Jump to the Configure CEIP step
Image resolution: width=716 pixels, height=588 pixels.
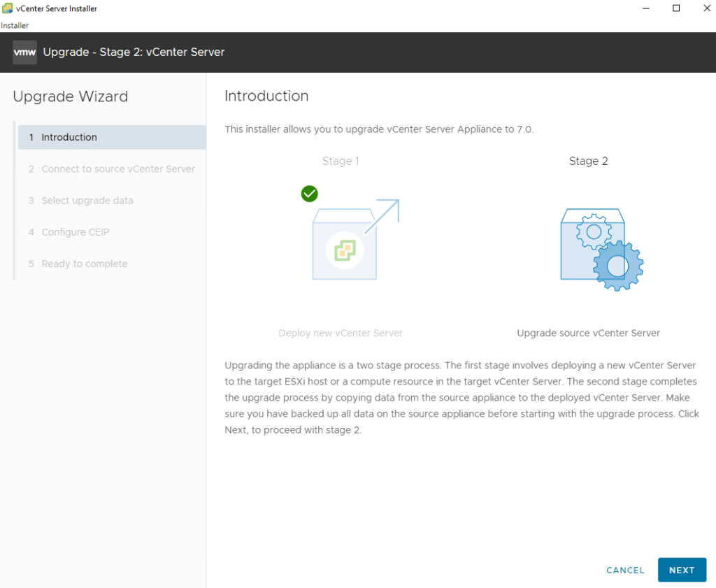pos(75,232)
